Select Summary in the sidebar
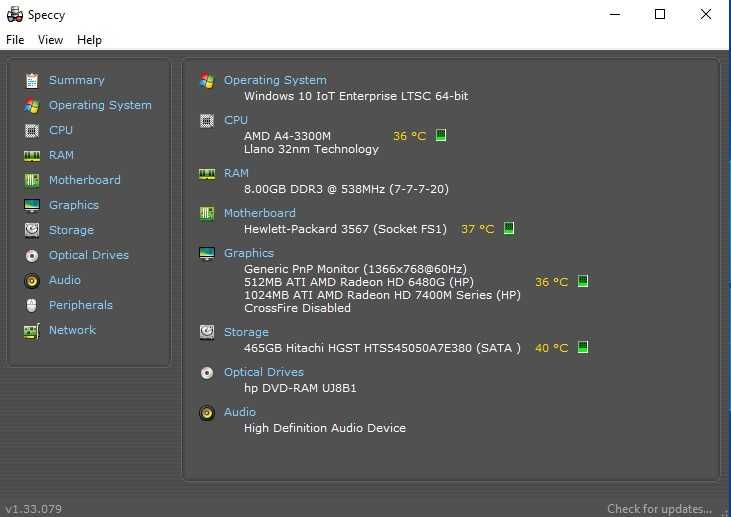 pos(76,80)
